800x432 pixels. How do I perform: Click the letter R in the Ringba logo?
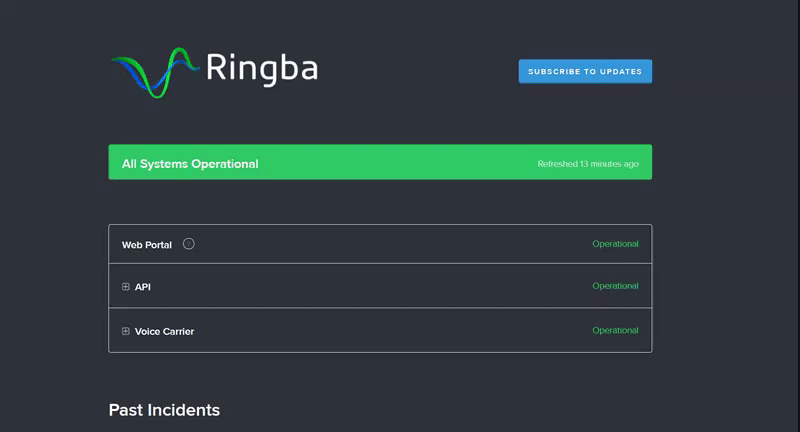coord(217,68)
